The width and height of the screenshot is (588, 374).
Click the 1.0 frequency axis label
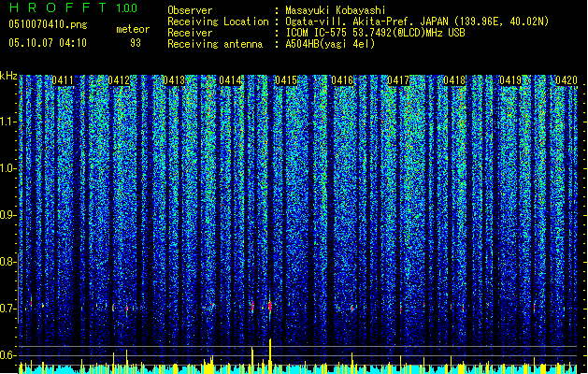[x=8, y=168]
